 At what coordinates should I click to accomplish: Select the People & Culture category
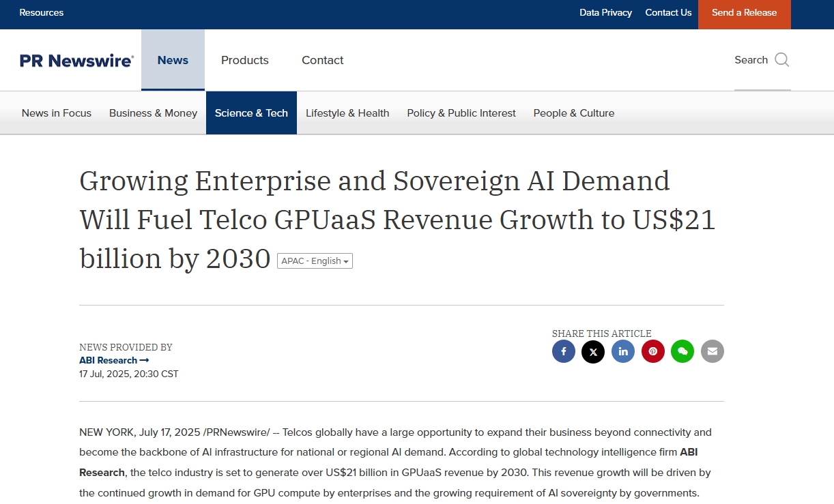[x=574, y=113]
